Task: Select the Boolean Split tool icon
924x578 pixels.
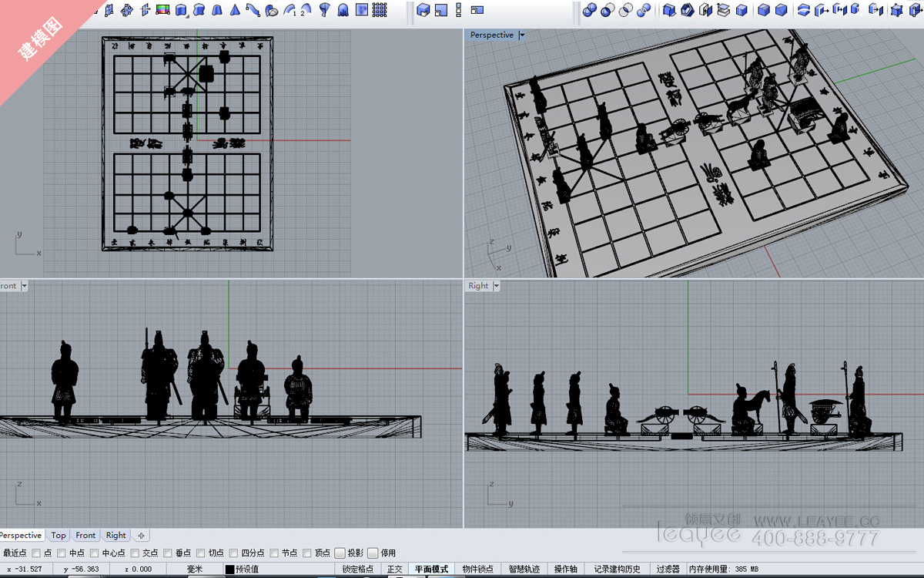Action: pos(644,10)
